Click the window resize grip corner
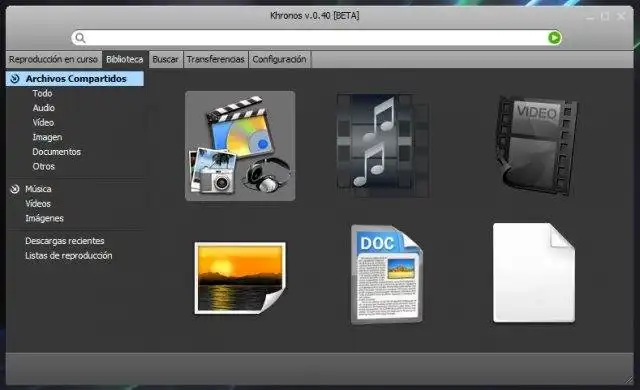The image size is (640, 390). click(x=629, y=380)
